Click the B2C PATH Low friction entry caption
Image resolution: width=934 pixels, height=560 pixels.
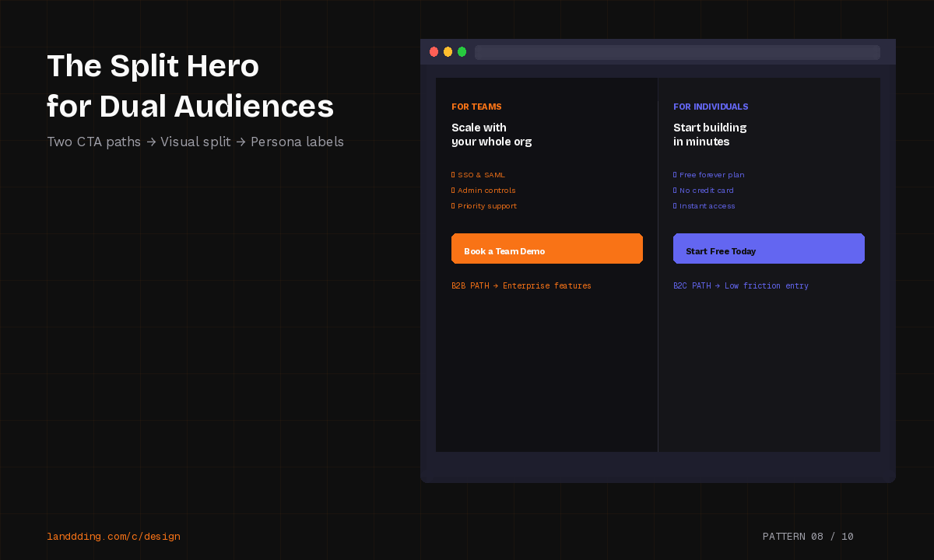[x=741, y=286]
